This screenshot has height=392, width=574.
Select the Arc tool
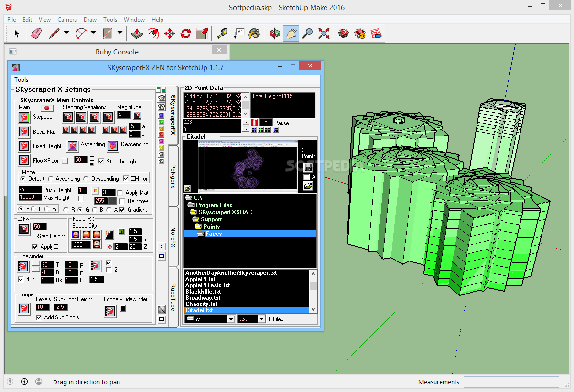[81, 33]
